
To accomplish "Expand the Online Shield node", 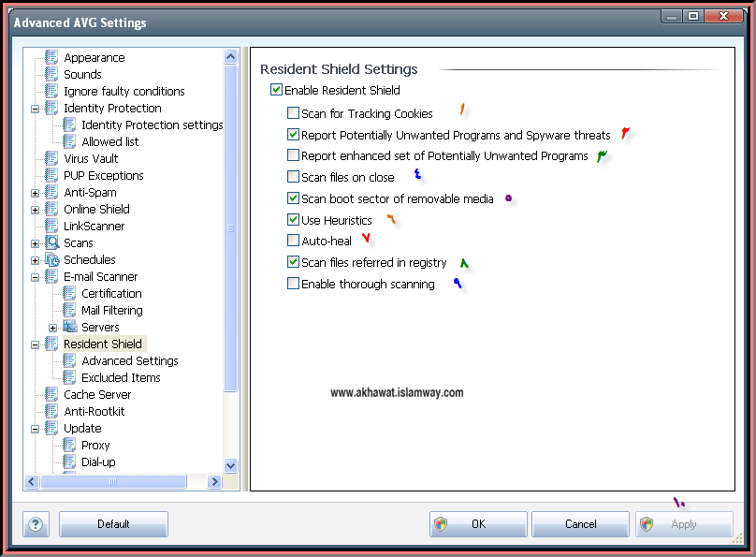I will [35, 211].
